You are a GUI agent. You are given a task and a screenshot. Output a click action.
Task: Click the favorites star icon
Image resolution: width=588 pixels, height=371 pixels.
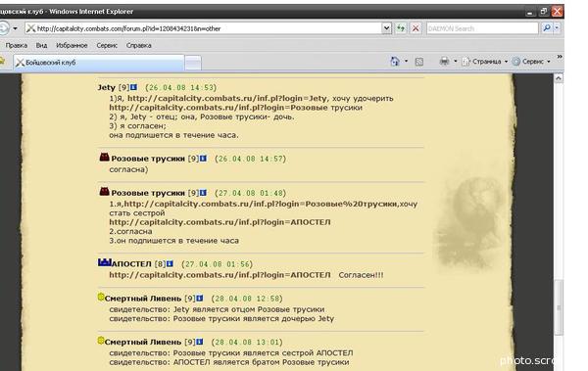point(2,61)
